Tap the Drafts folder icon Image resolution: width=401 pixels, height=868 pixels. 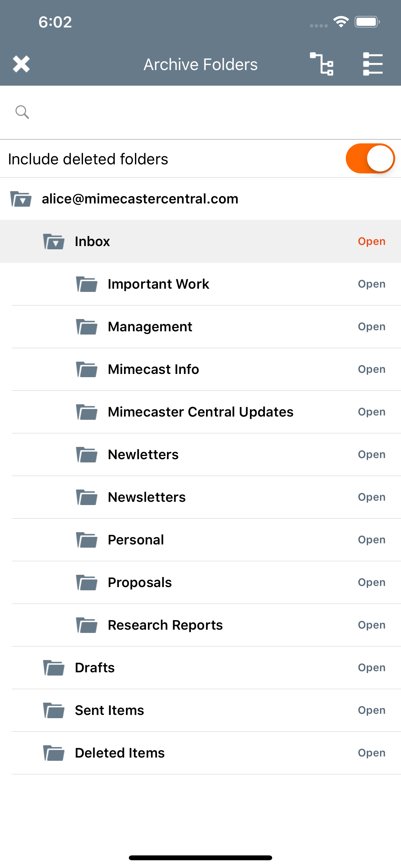coord(54,667)
